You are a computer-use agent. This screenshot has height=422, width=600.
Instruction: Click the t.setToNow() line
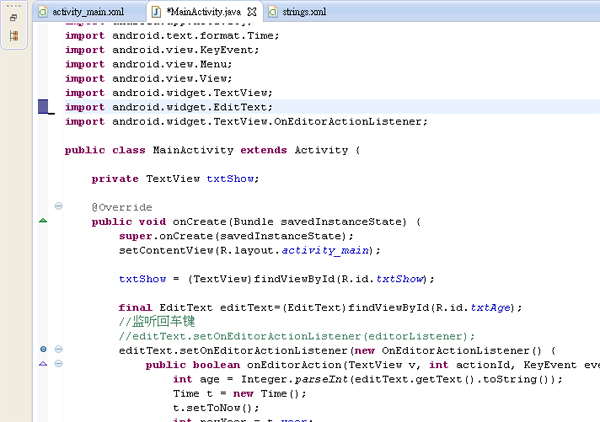coord(216,408)
